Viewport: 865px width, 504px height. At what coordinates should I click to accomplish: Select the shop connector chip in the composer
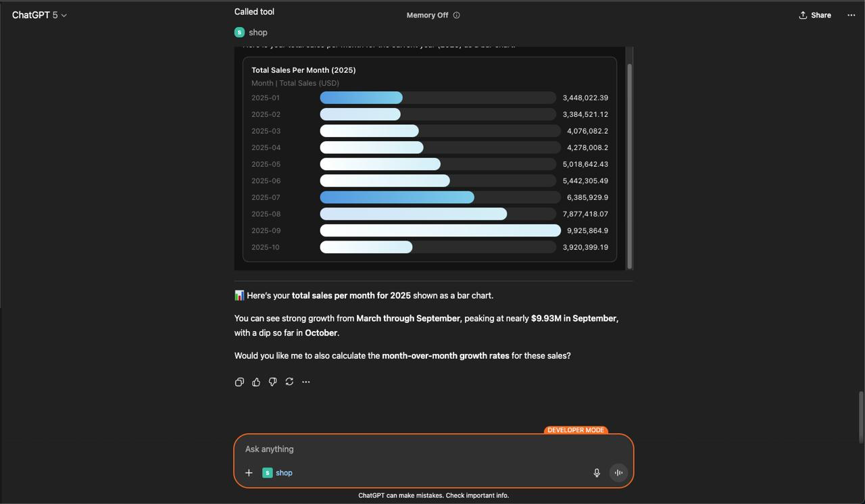point(278,473)
